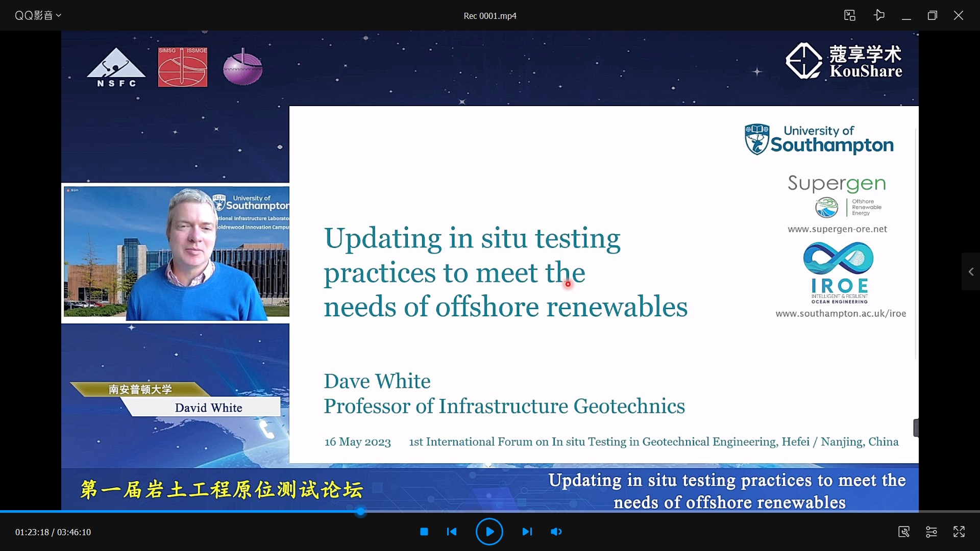
Task: Click the speaker webcam thumbnail in video
Action: 176,253
